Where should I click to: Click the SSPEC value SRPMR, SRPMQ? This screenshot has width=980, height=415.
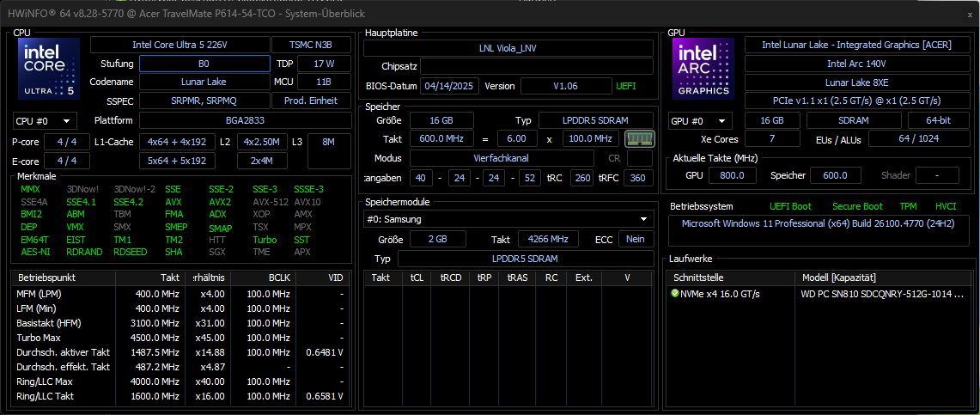(204, 101)
